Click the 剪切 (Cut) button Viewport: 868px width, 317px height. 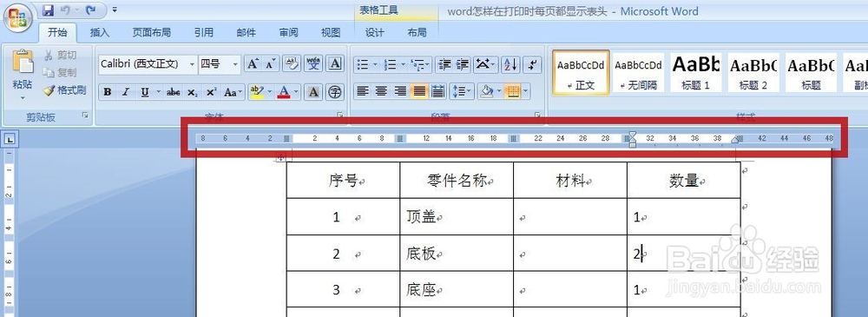60,55
